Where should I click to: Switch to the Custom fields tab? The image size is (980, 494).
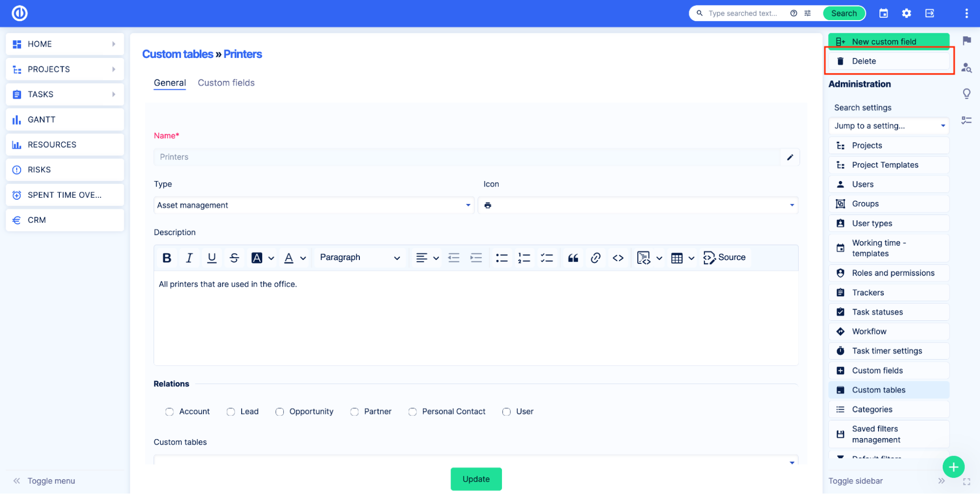[x=226, y=83]
